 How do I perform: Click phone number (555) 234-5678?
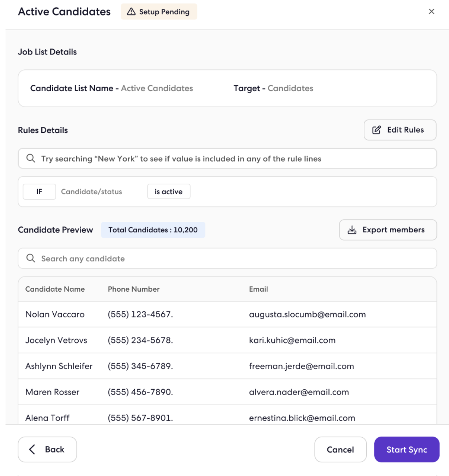coord(140,340)
